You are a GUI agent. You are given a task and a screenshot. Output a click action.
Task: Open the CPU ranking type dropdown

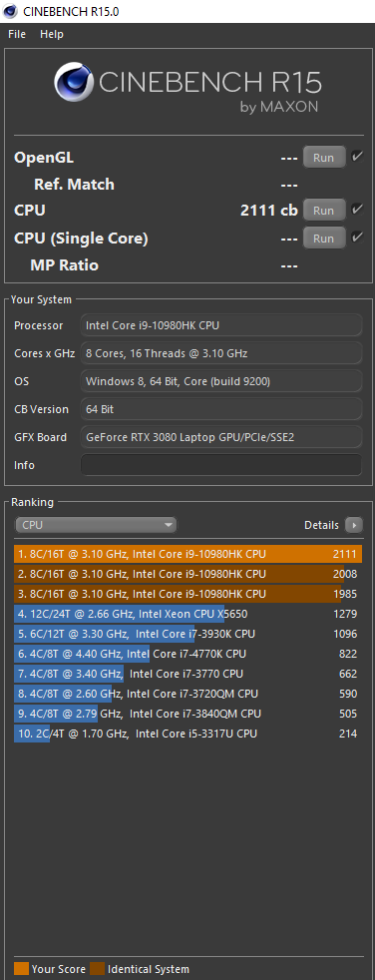[96, 525]
